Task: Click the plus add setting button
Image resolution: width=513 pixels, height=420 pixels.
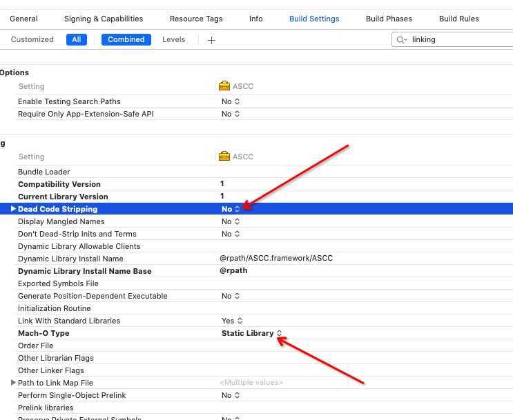Action: coord(211,40)
